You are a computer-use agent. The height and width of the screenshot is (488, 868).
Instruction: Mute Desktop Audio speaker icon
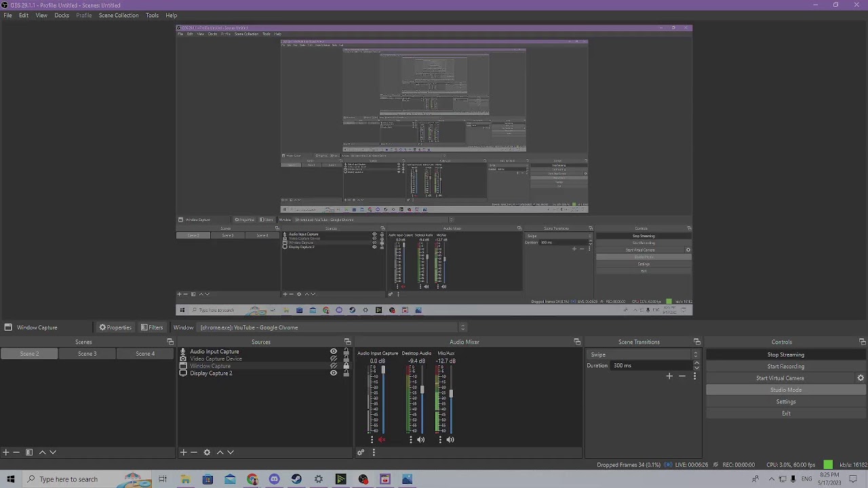pos(420,439)
